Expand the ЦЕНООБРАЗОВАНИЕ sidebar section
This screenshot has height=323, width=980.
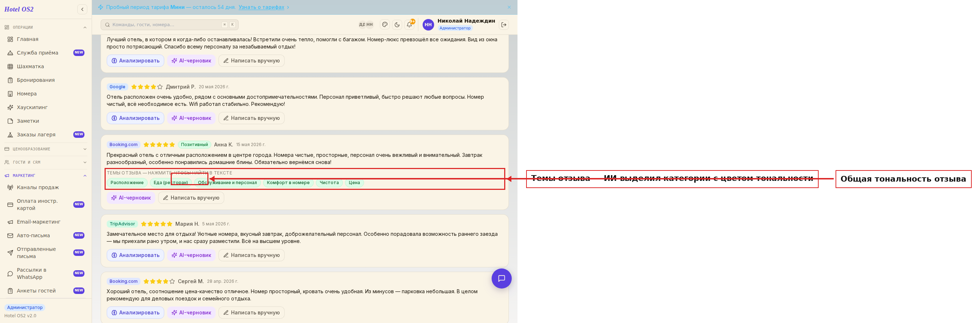tap(46, 149)
